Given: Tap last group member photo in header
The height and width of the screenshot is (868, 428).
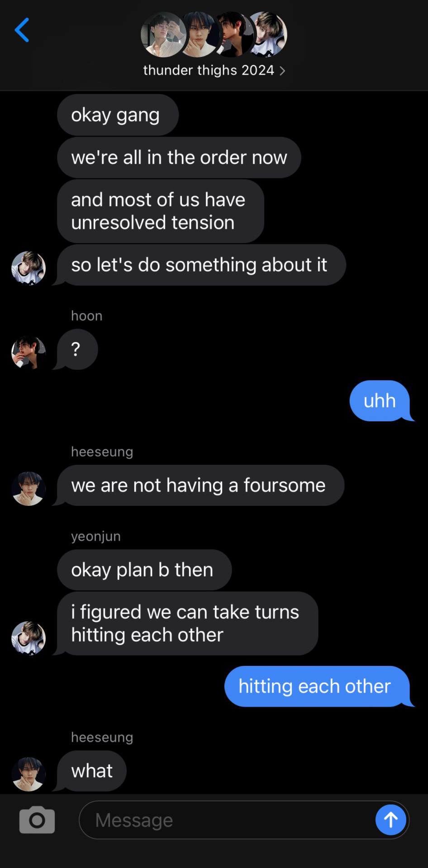Looking at the screenshot, I should pyautogui.click(x=267, y=34).
